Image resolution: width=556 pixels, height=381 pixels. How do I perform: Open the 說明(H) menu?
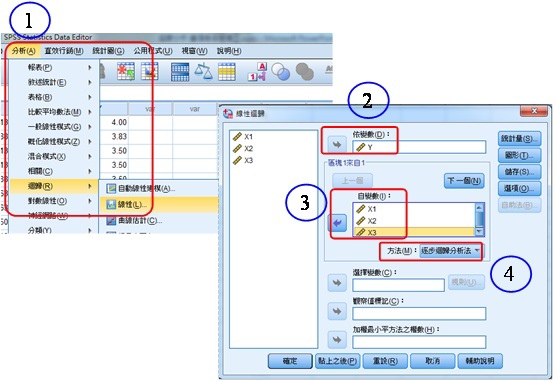(x=229, y=51)
